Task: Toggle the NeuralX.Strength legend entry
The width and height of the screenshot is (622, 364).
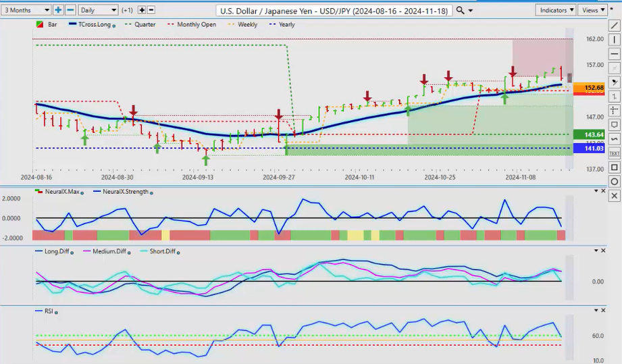Action: (112, 192)
